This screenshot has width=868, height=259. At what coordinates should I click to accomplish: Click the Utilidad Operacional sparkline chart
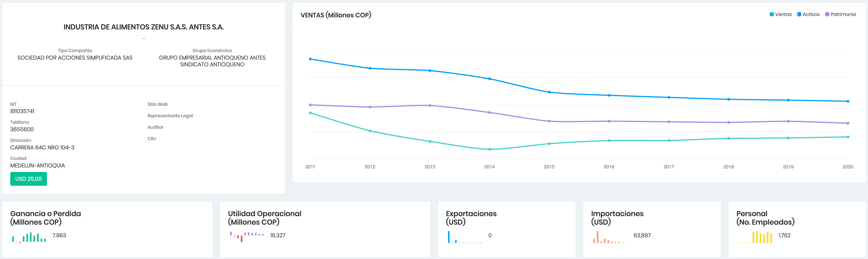(x=247, y=236)
